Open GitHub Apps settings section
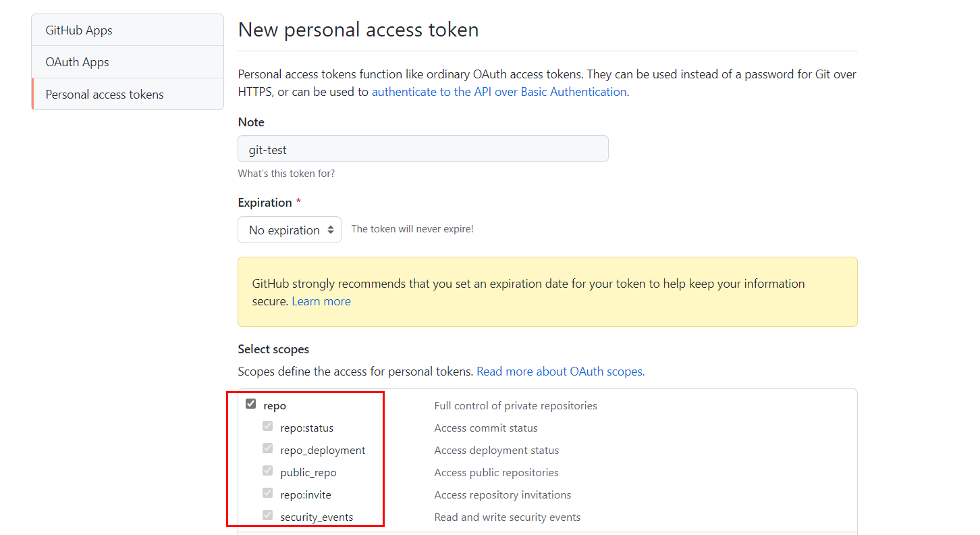 128,30
